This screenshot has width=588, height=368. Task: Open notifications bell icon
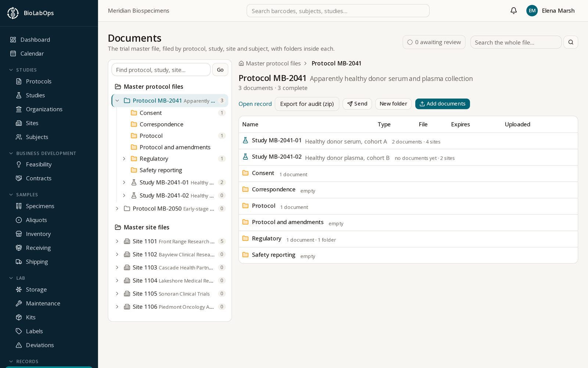513,11
